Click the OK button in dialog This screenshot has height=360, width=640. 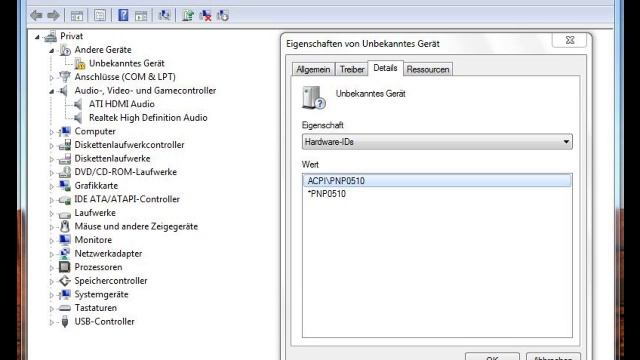pyautogui.click(x=492, y=357)
